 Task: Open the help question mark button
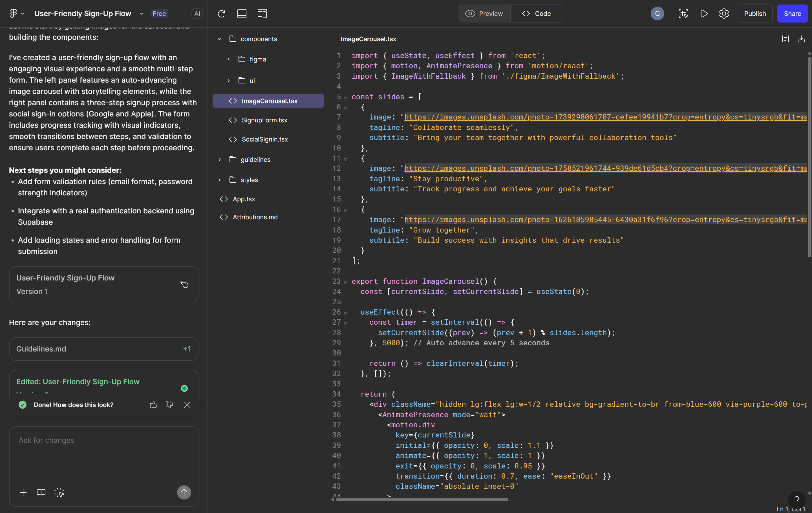(x=796, y=499)
